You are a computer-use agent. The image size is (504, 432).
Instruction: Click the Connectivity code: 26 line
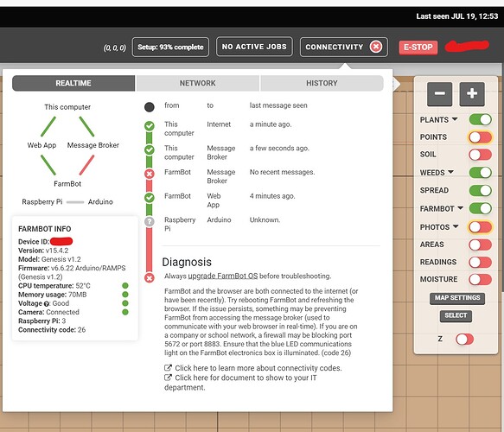[52, 330]
